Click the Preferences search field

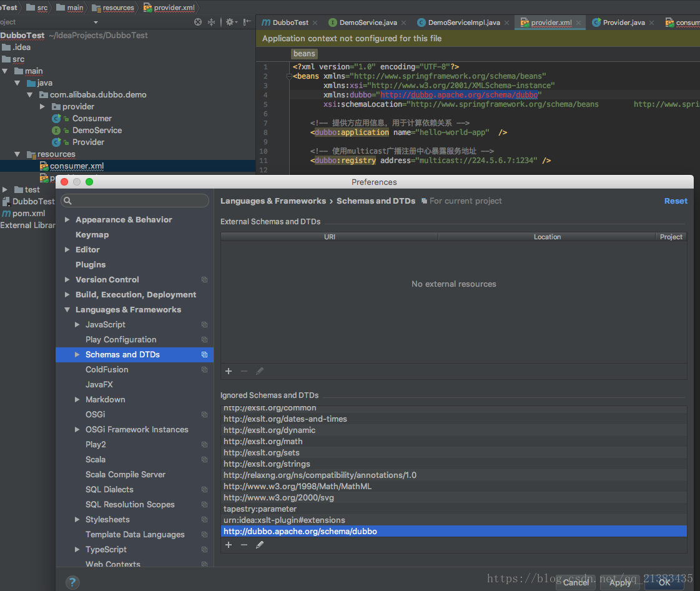[135, 201]
